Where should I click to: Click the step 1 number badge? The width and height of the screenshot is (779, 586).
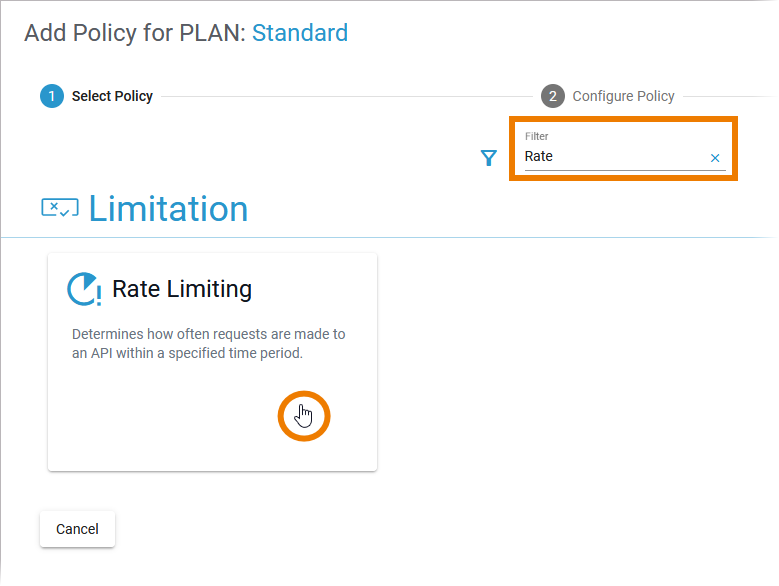(51, 96)
